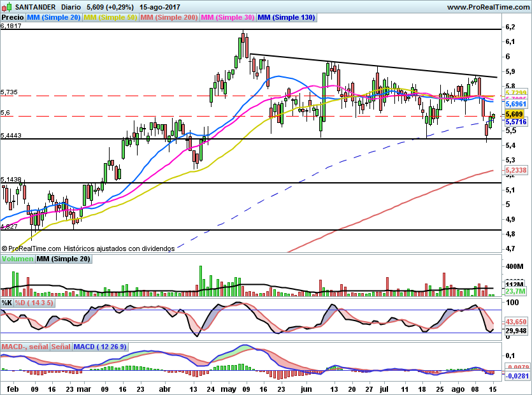Open the www.ProRealTime.com link

click(487, 7)
